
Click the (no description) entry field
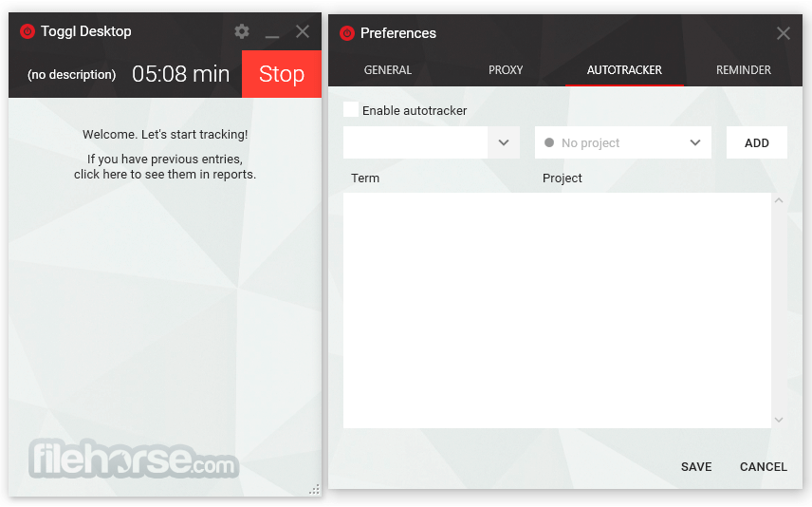(x=71, y=75)
